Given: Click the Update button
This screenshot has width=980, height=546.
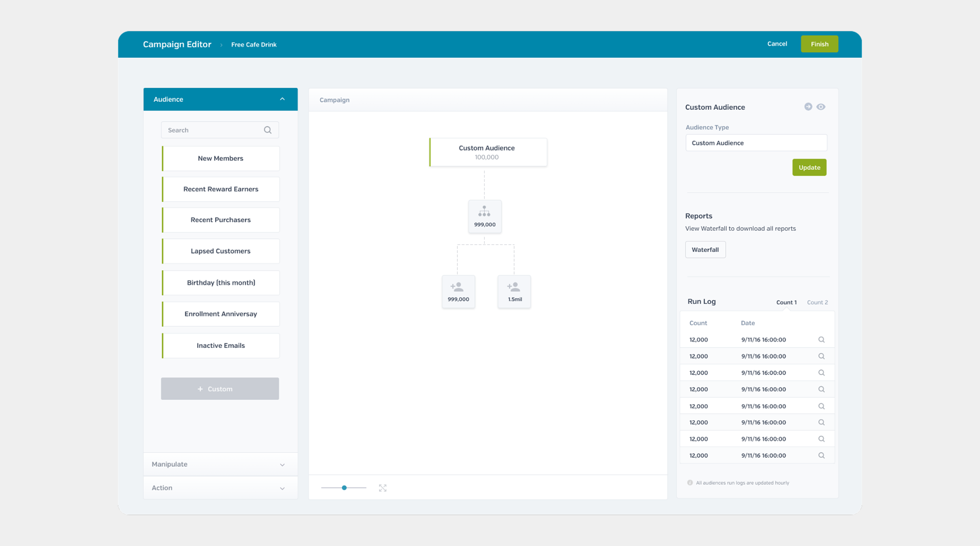Looking at the screenshot, I should point(809,167).
